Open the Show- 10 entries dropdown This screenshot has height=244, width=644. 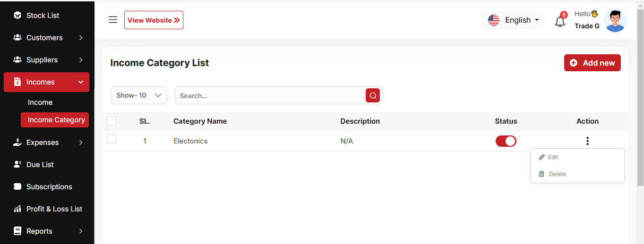[x=139, y=95]
